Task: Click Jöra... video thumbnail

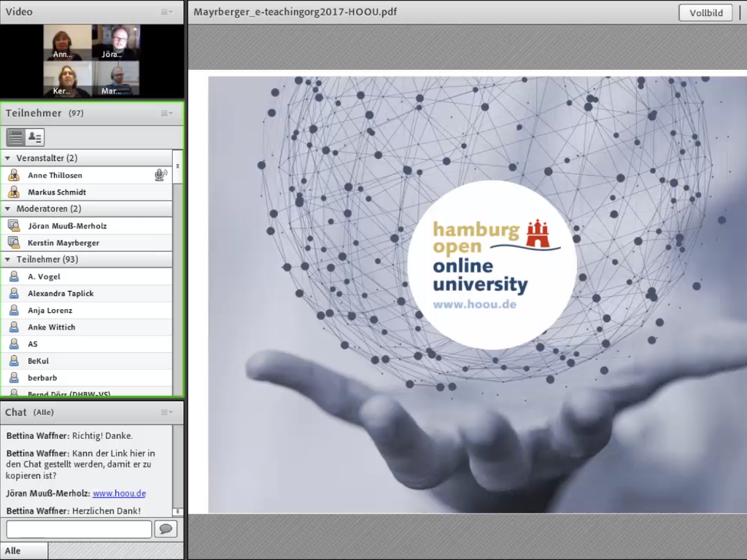Action: click(116, 42)
